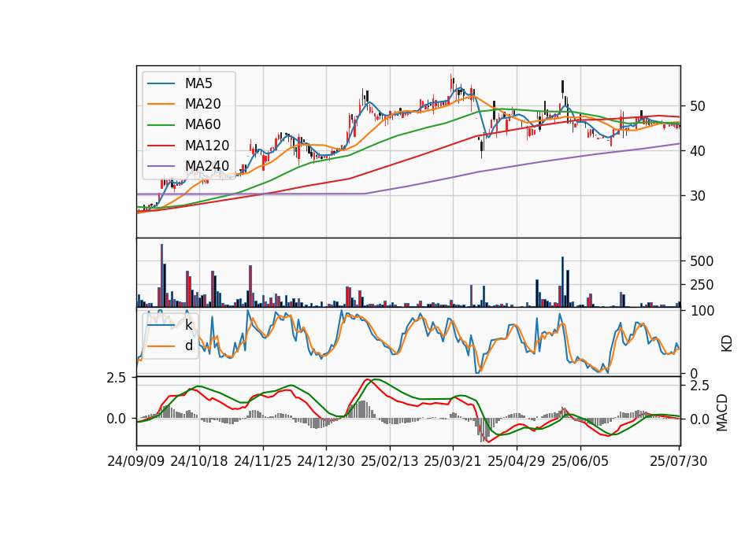The height and width of the screenshot is (543, 756).
Task: Click the 25/03/21 date axis label
Action: tap(453, 461)
